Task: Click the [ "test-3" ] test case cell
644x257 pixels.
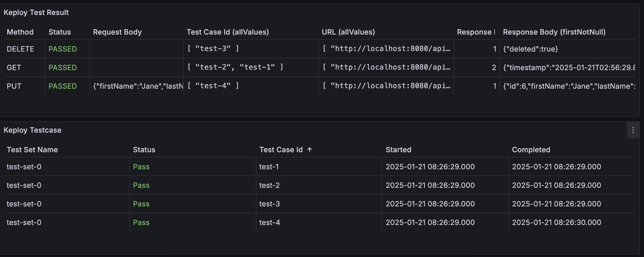Action: point(213,49)
